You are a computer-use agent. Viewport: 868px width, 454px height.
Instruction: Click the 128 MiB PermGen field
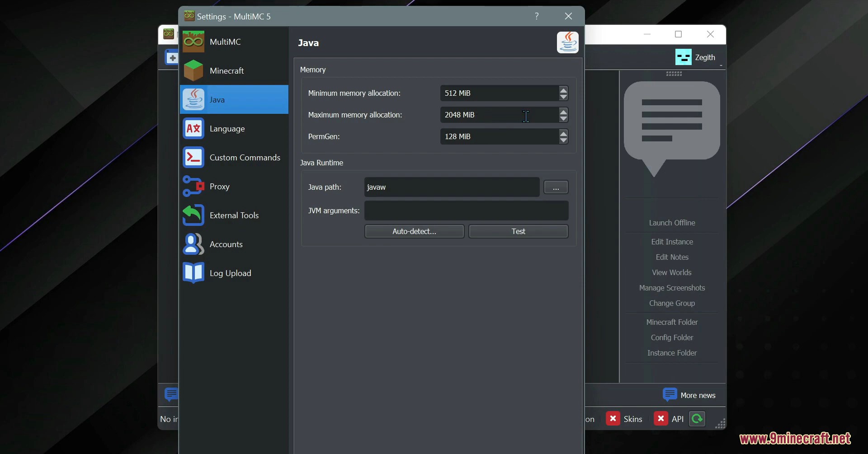[499, 136]
